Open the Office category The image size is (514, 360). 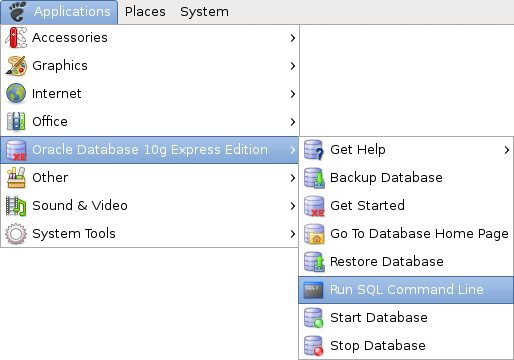(149, 122)
